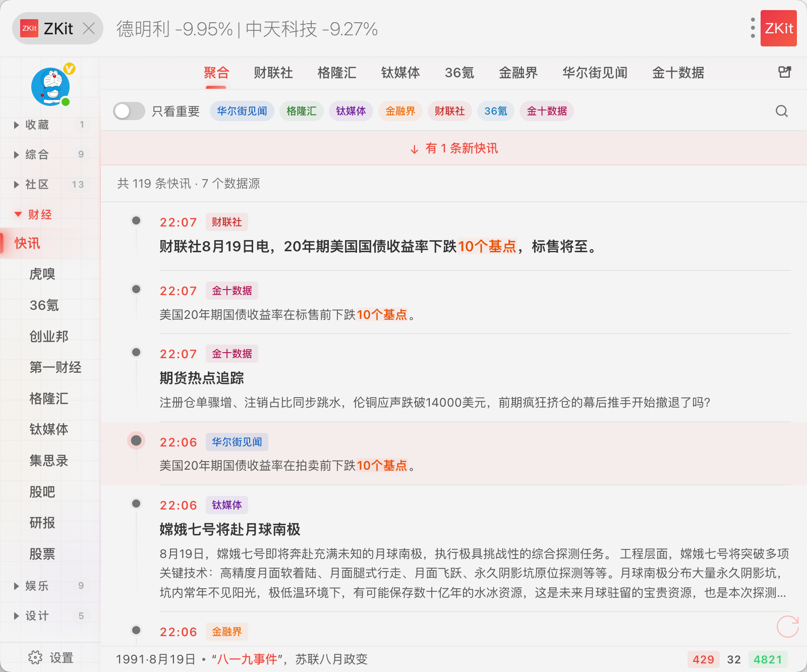Toggle the 金十数据 source filter chip
This screenshot has height=672, width=807.
pos(547,111)
